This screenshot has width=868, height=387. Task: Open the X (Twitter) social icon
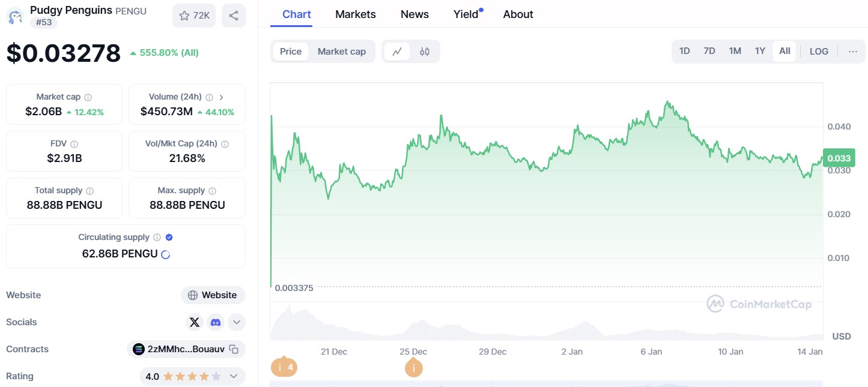tap(195, 322)
